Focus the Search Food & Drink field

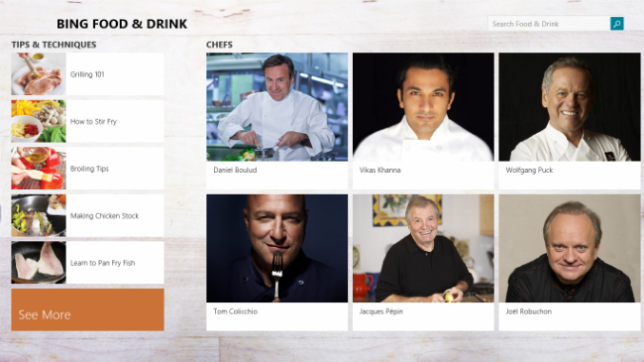549,24
